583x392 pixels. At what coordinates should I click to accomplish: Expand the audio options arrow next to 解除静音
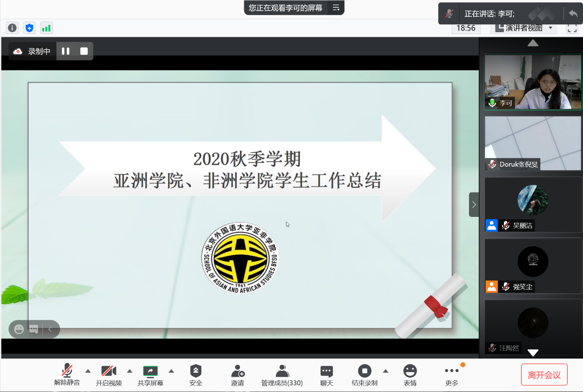tap(88, 371)
